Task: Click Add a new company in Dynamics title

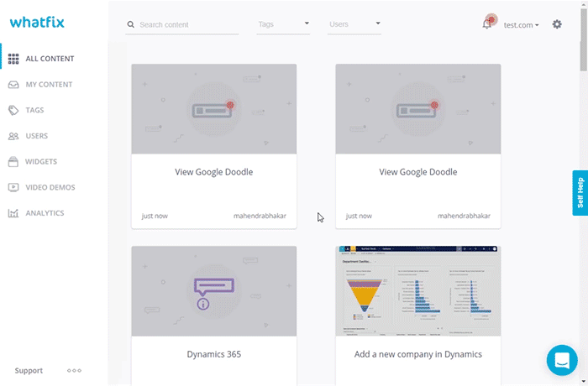Action: (418, 354)
